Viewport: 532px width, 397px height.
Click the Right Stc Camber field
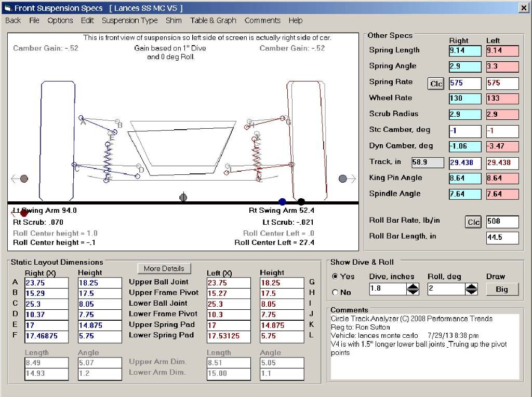click(465, 131)
